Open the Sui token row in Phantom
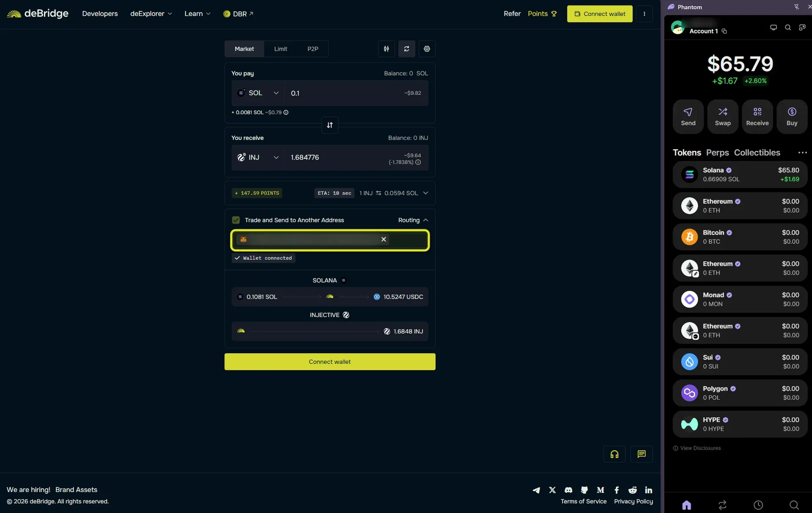The width and height of the screenshot is (812, 513). coord(740,362)
